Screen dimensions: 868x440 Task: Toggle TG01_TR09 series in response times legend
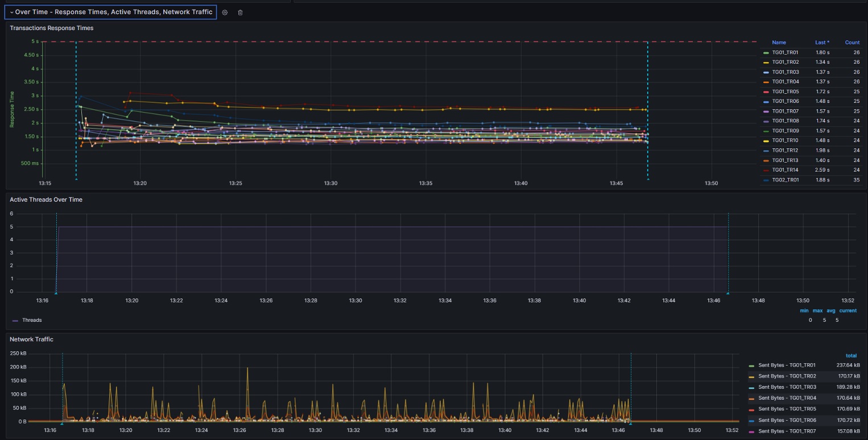coord(786,131)
